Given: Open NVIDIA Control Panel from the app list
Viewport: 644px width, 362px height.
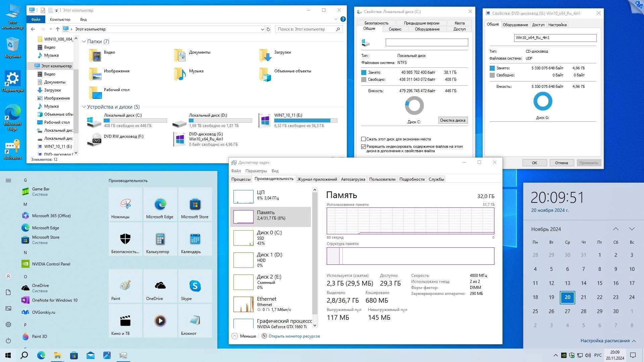Looking at the screenshot, I should click(x=52, y=264).
